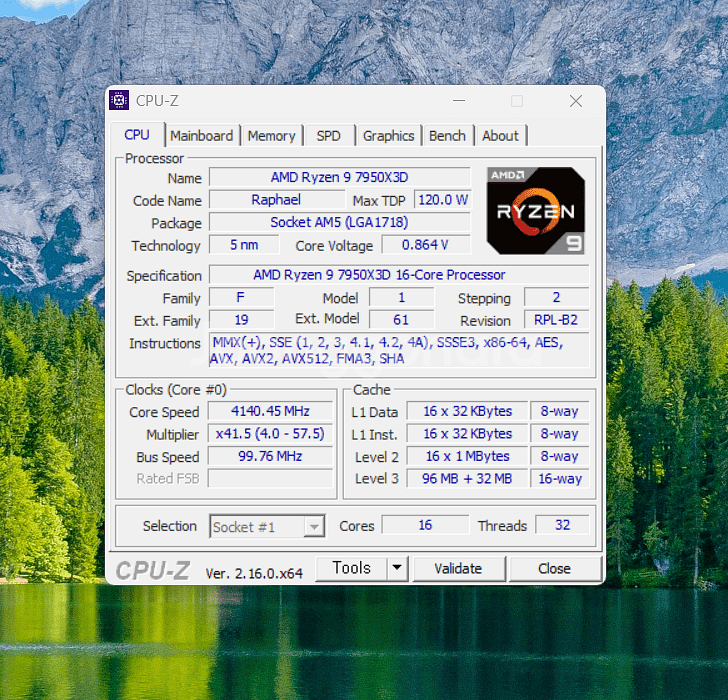Select the SPD tab
Viewport: 728px width, 700px height.
point(328,136)
